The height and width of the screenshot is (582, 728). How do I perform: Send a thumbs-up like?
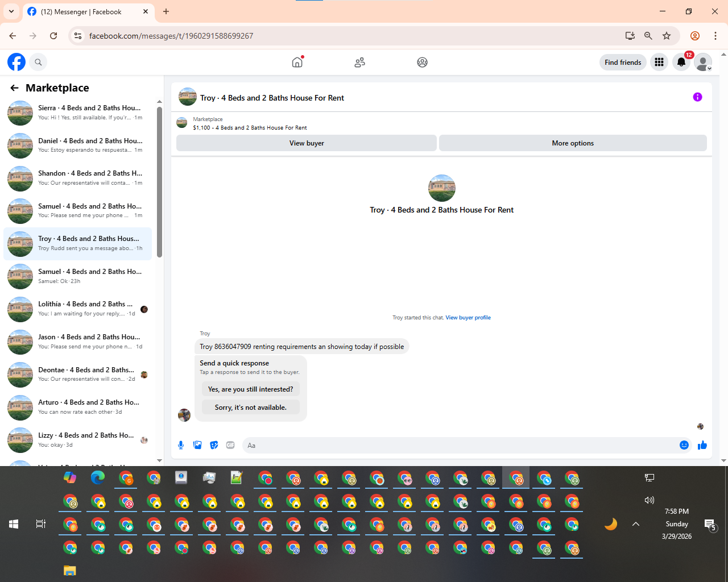pos(702,445)
